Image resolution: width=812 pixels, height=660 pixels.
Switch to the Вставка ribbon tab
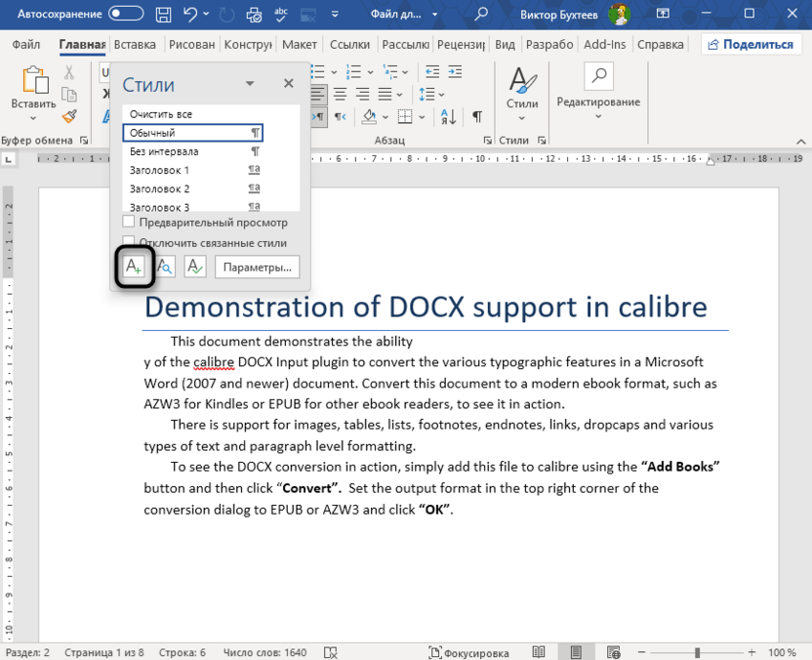tap(135, 44)
